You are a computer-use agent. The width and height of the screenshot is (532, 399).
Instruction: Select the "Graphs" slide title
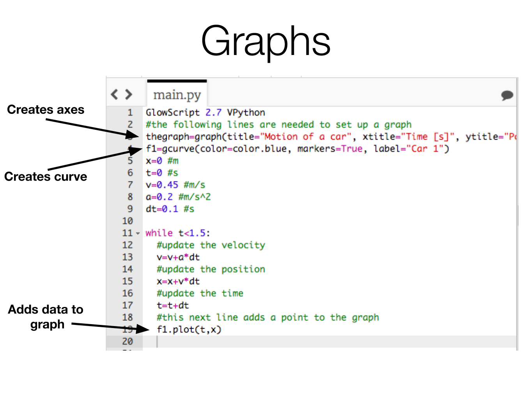click(x=266, y=41)
